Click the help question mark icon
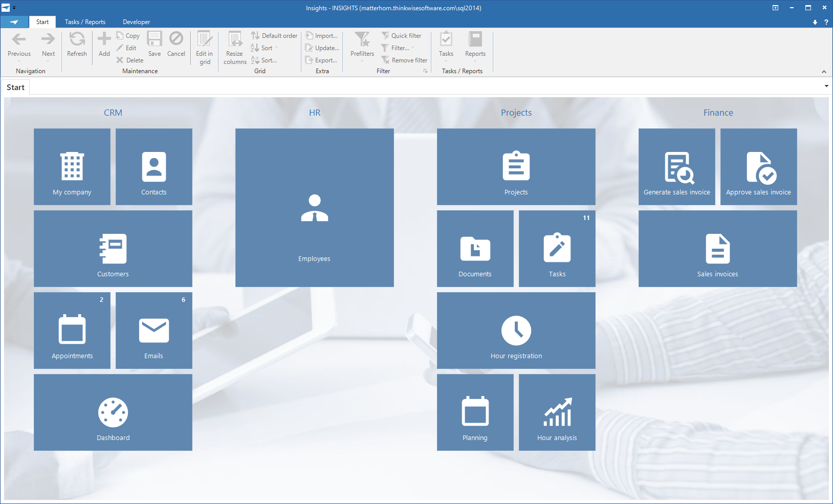This screenshot has width=833, height=504. (x=826, y=22)
